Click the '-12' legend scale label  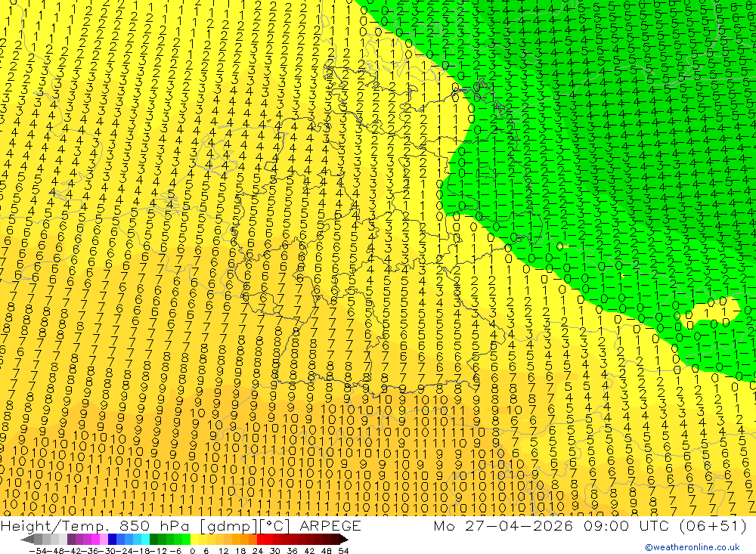click(158, 550)
